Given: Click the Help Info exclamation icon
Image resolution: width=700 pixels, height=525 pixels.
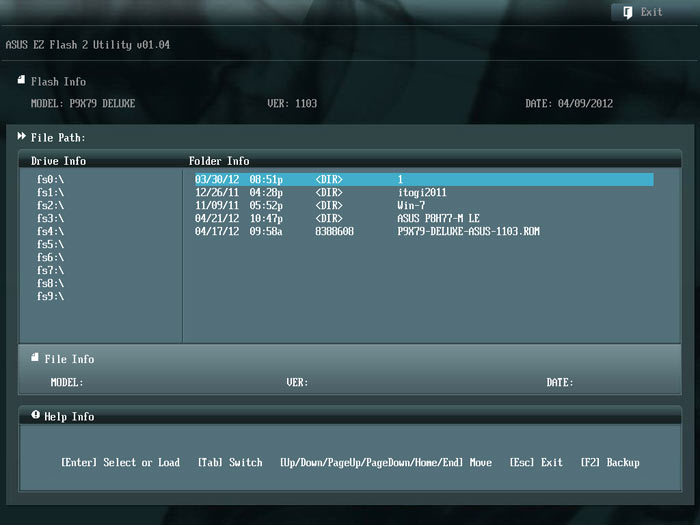Looking at the screenshot, I should pos(36,415).
